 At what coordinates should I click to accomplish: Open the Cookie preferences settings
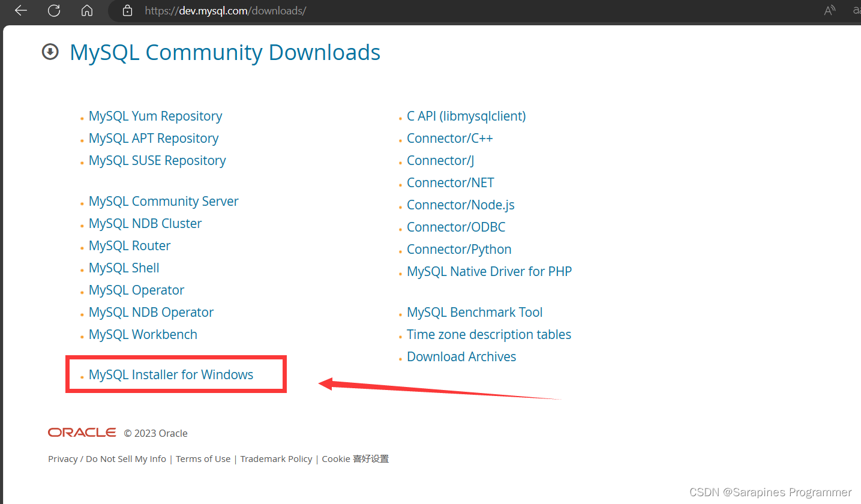(355, 458)
